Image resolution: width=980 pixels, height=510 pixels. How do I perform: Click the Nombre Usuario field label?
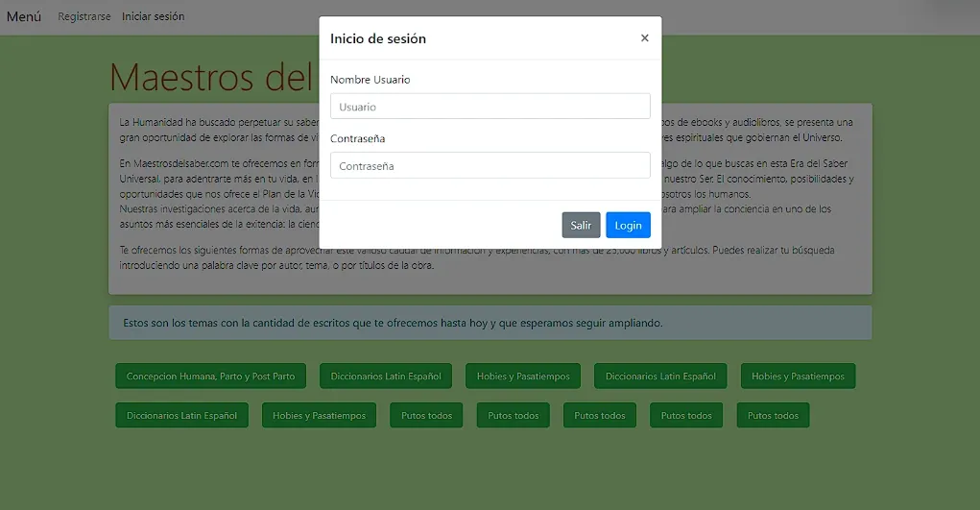(x=370, y=80)
